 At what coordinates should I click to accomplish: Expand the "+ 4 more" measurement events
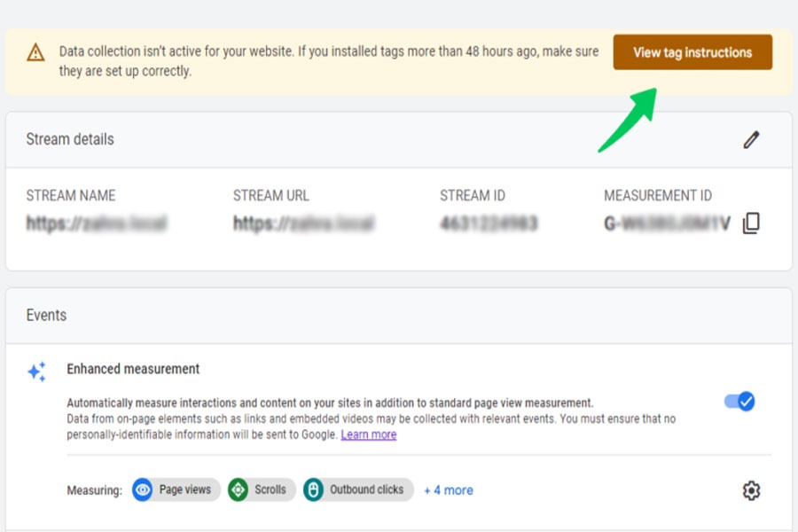[448, 489]
